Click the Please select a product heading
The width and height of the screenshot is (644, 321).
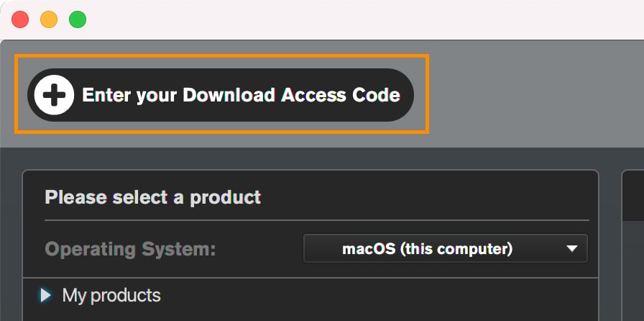click(x=152, y=196)
